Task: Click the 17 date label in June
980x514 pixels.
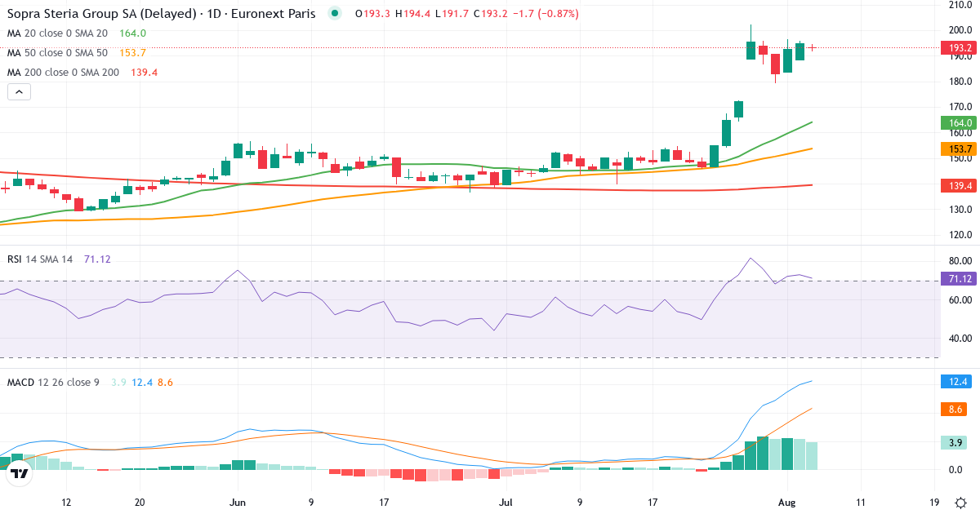Action: (384, 503)
